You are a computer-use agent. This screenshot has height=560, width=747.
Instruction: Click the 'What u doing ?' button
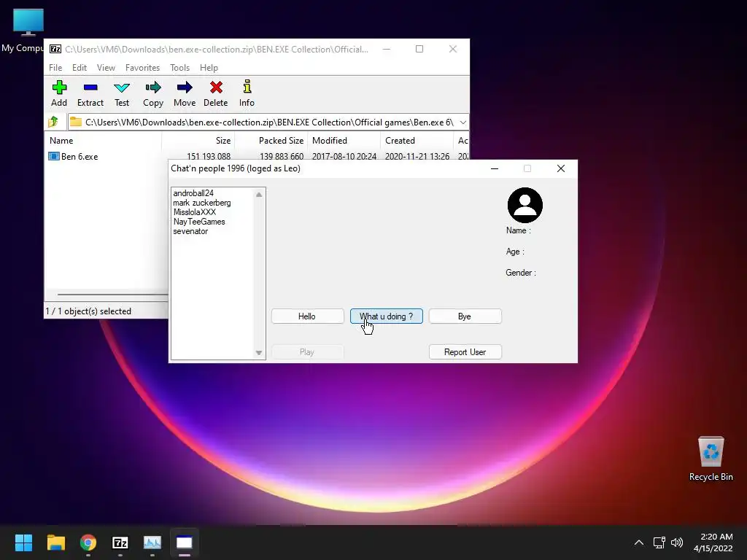tap(387, 316)
